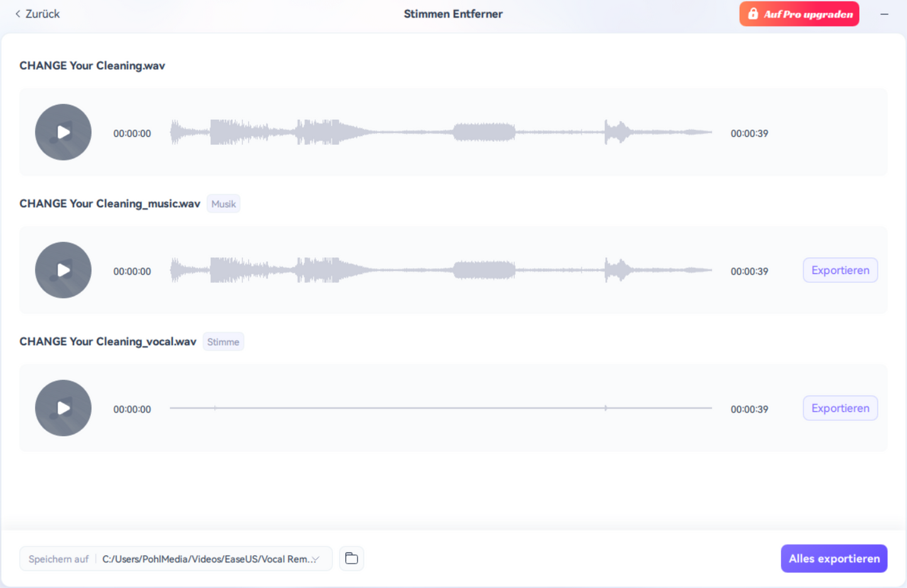Click the Zurück back arrow

(18, 14)
